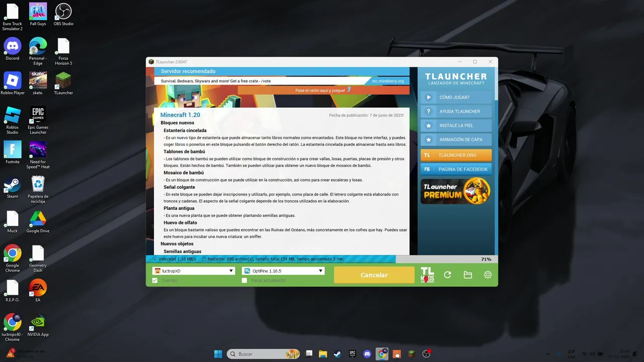This screenshot has height=362, width=644.
Task: Click the refresh icon in TLauncher
Action: [447, 275]
